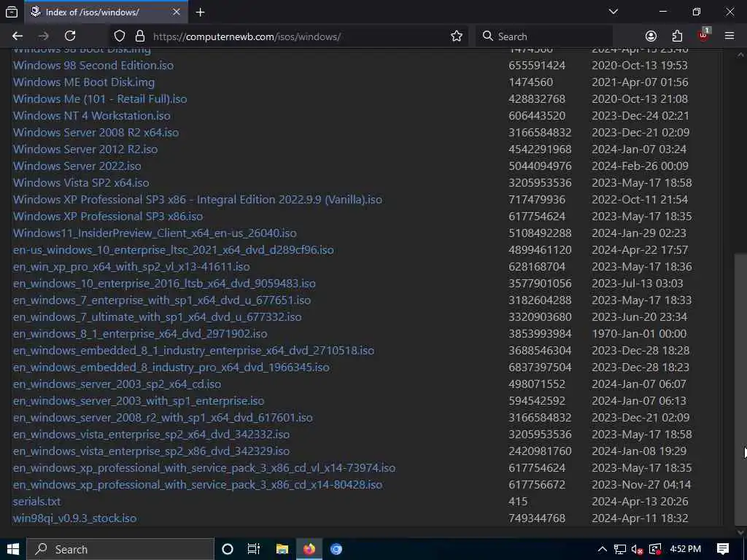Select file size 415 for serials.txt

coord(518,502)
